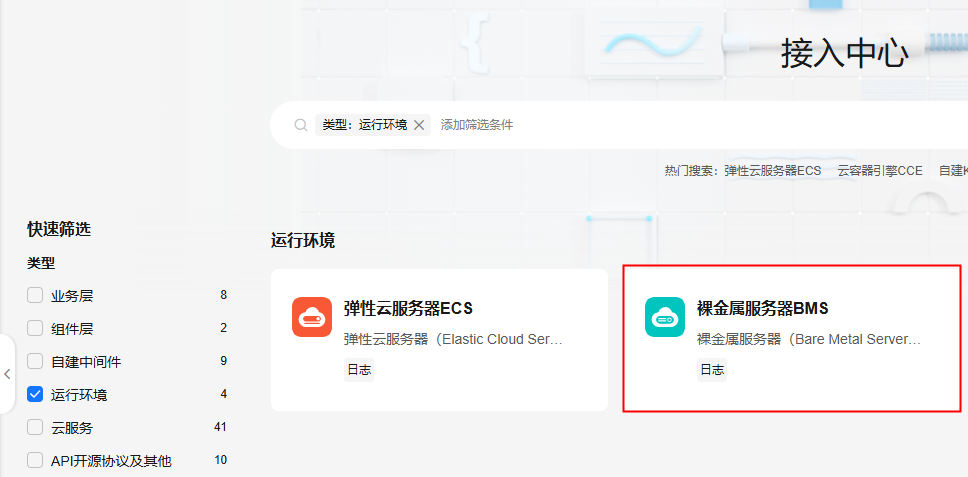968x477 pixels.
Task: Open the 裸金属服务器BMS card title
Action: (x=762, y=308)
